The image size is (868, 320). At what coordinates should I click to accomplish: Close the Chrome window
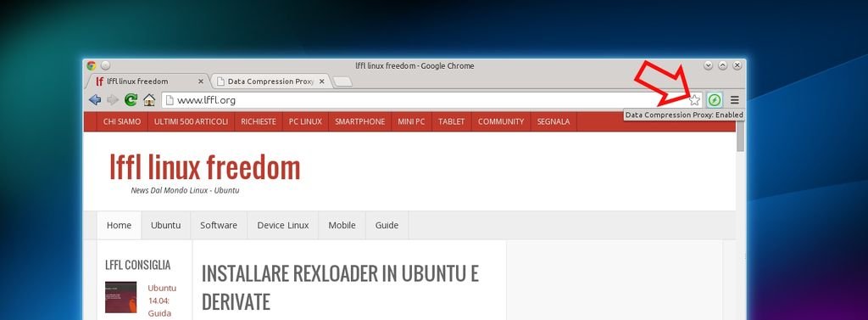click(x=737, y=65)
